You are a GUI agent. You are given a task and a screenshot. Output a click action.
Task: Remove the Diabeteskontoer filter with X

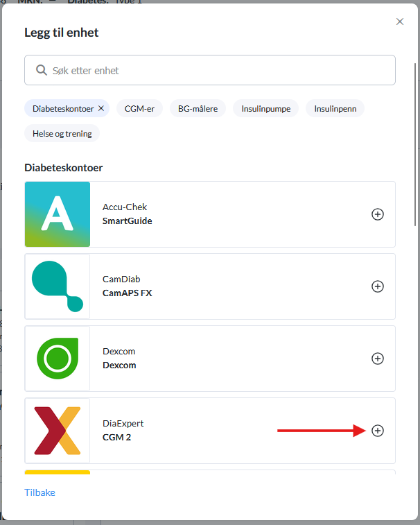tap(101, 108)
